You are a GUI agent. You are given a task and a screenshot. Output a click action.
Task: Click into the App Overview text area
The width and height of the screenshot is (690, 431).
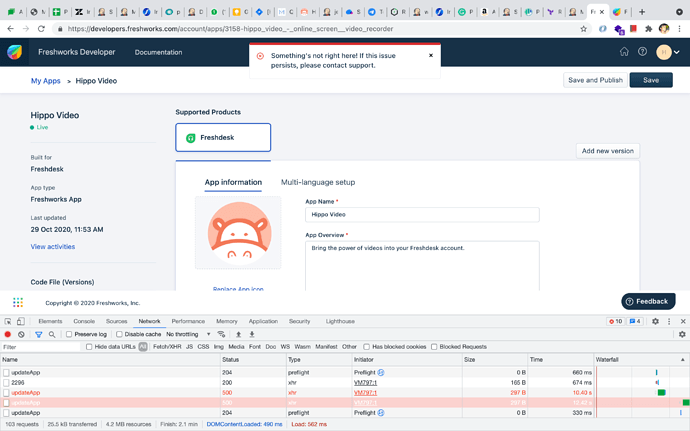click(422, 265)
